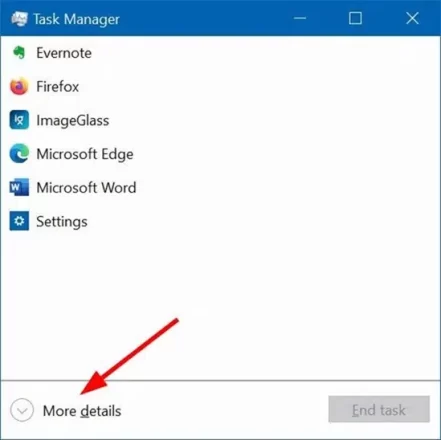Screen dimensions: 441x440
Task: Click the Microsoft Word icon
Action: [x=19, y=187]
